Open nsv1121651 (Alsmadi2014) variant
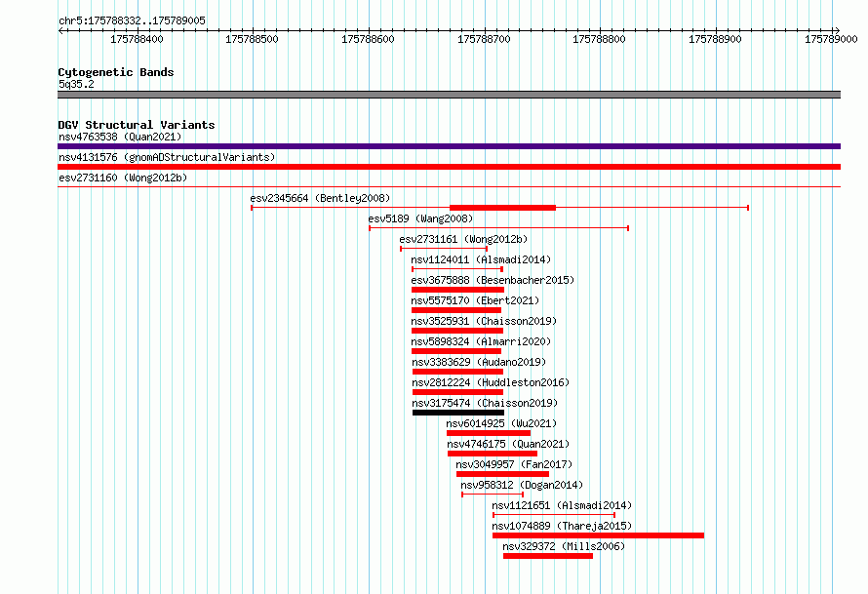 [562, 505]
